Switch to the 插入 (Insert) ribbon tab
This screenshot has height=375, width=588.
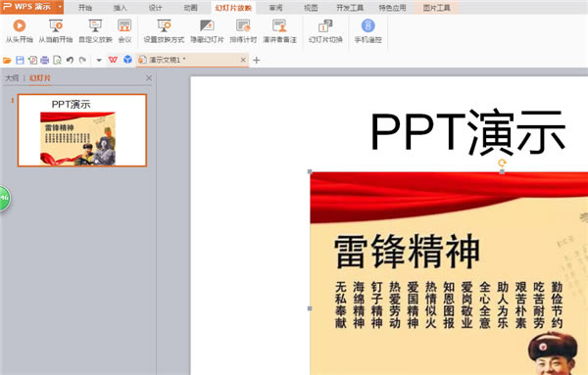point(120,8)
